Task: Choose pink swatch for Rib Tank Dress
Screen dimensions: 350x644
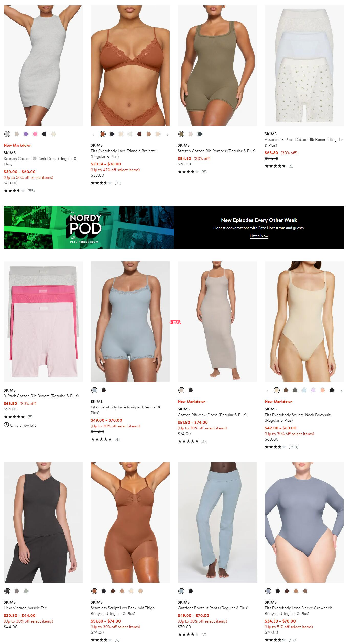Action: pos(35,134)
